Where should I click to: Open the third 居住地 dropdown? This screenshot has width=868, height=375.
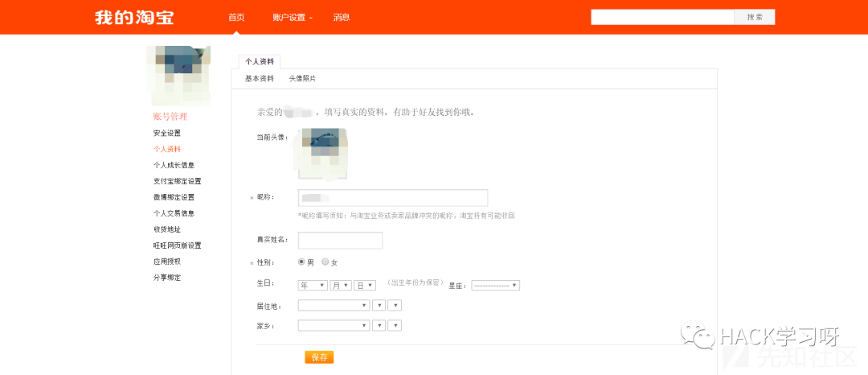[x=395, y=305]
